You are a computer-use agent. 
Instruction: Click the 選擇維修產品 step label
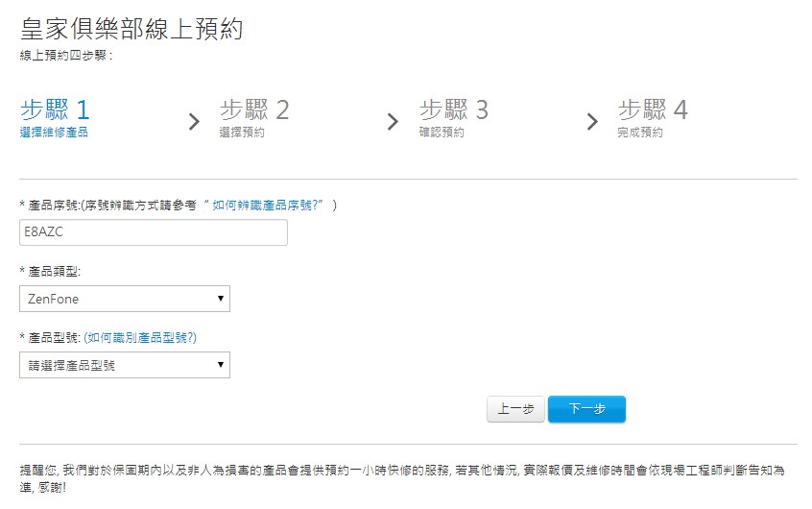(54, 133)
